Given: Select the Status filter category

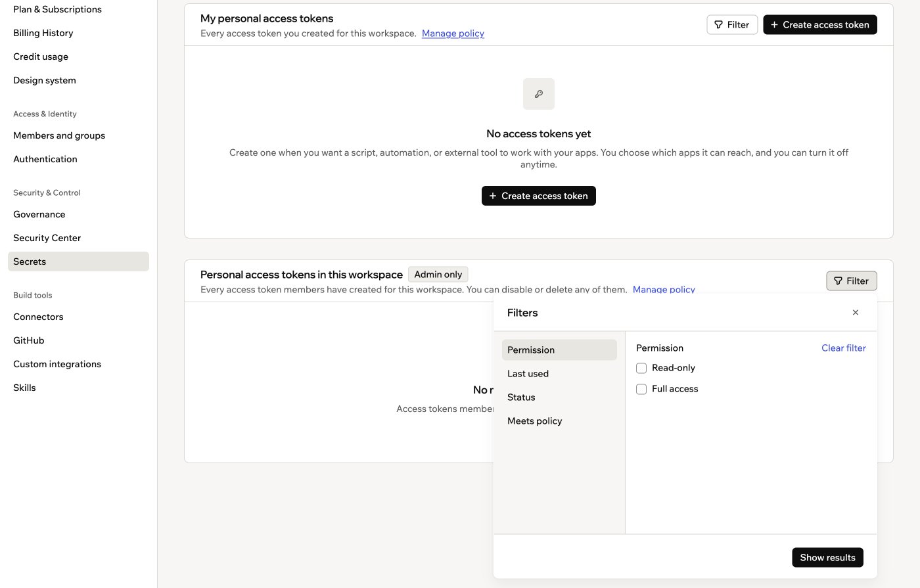Looking at the screenshot, I should pos(559,397).
